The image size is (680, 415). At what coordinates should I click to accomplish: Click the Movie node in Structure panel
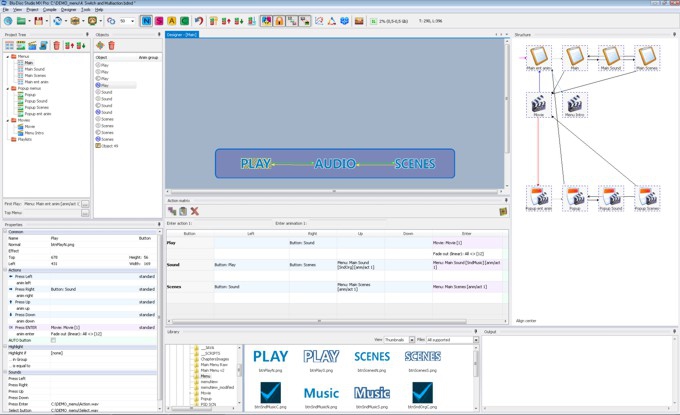(539, 104)
